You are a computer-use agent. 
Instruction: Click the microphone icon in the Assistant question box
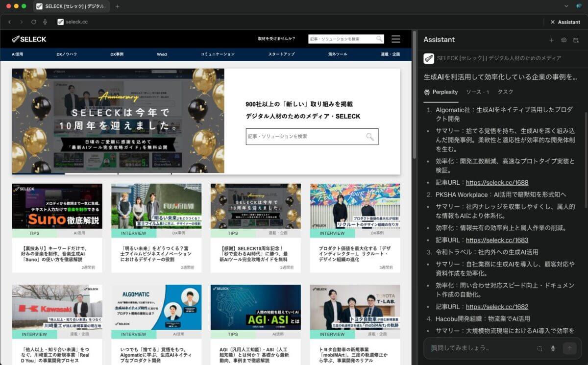(x=553, y=348)
